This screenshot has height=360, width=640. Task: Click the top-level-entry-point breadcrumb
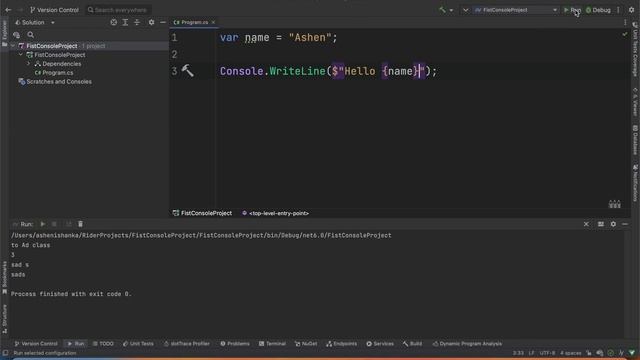tap(276, 213)
